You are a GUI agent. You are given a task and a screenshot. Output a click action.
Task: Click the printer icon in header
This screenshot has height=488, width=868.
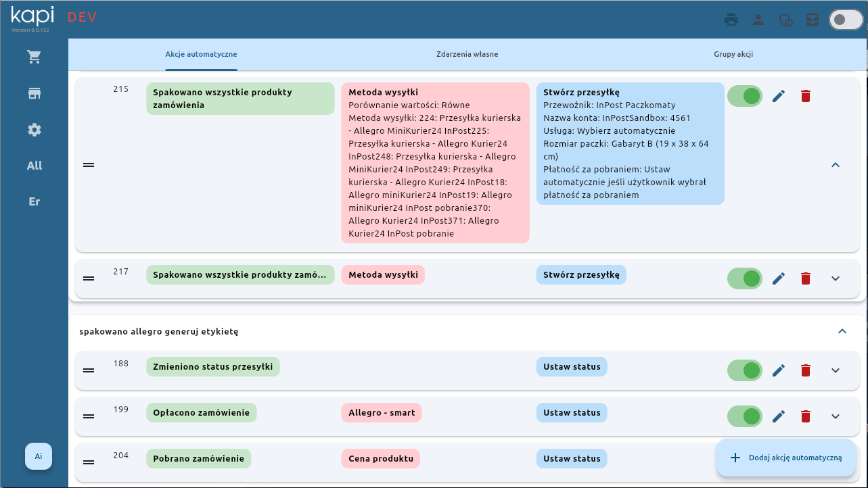tap(731, 20)
